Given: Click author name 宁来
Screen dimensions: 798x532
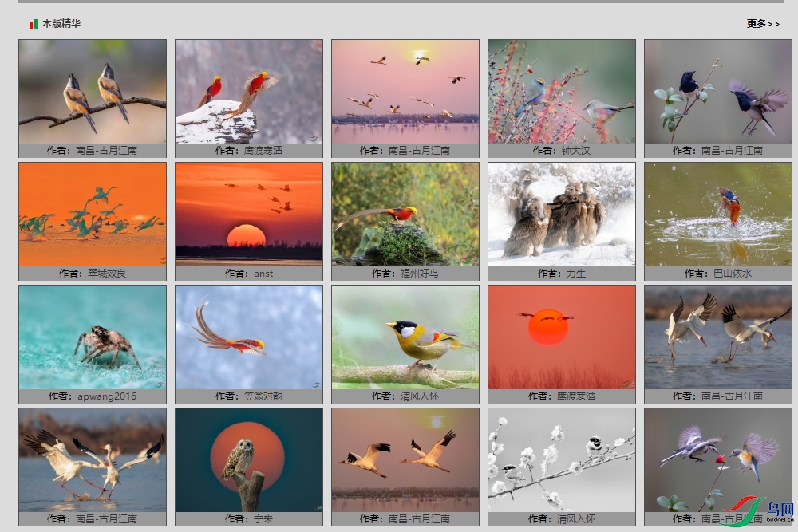Looking at the screenshot, I should coord(263,518).
